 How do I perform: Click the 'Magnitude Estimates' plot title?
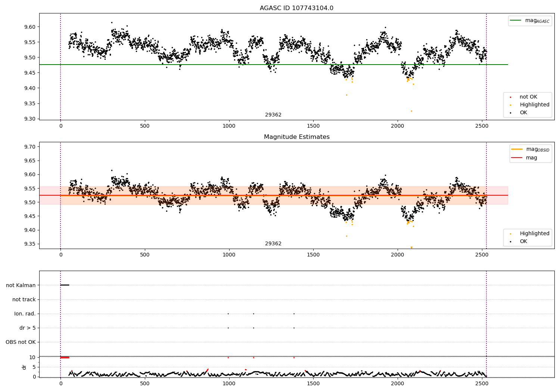(x=296, y=137)
